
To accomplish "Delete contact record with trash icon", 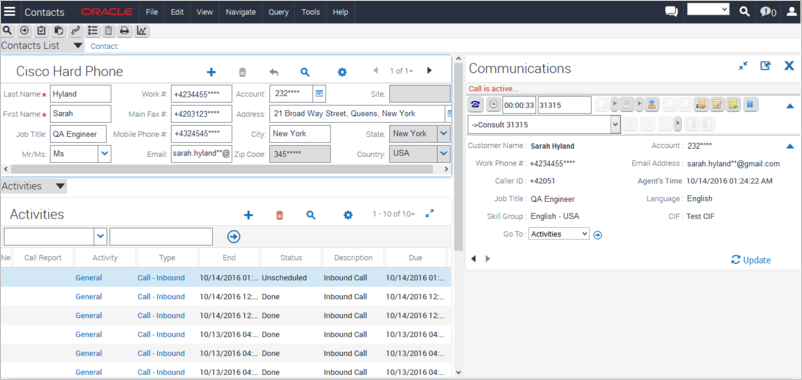I will (x=242, y=72).
